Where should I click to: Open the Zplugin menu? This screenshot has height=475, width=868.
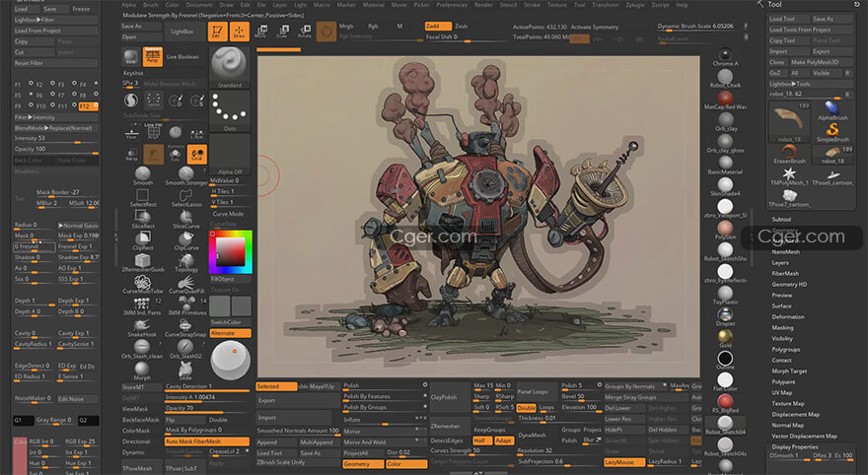[x=635, y=5]
